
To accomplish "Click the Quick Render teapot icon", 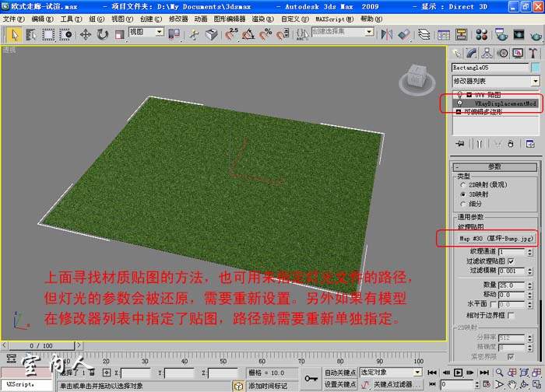I will click(x=536, y=35).
